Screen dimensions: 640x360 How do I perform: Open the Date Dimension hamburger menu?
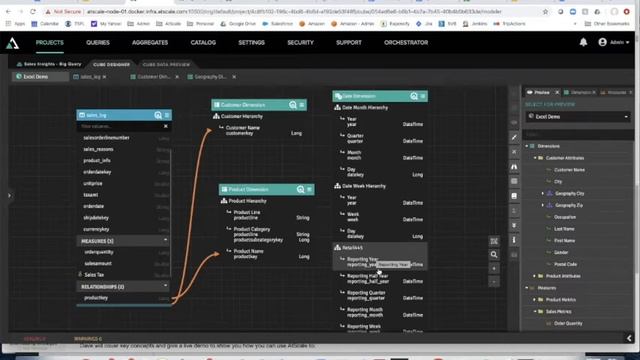click(423, 96)
